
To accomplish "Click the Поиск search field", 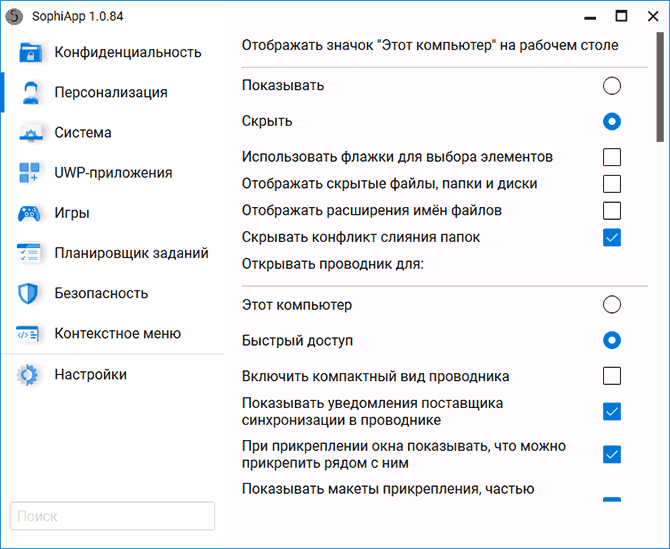I will (112, 516).
